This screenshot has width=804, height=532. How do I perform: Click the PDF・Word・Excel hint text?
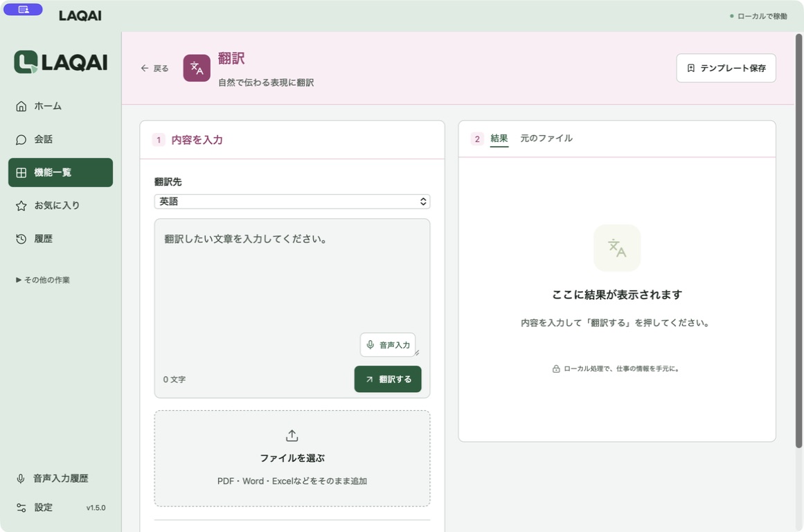[292, 481]
